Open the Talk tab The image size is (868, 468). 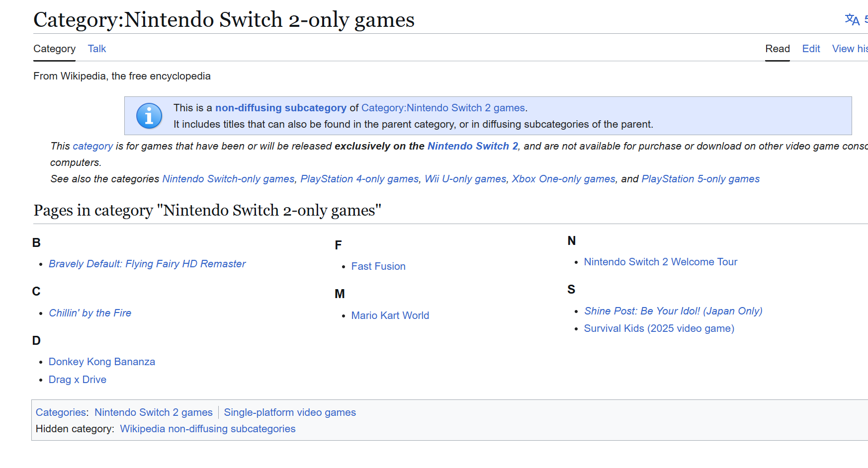click(x=97, y=49)
